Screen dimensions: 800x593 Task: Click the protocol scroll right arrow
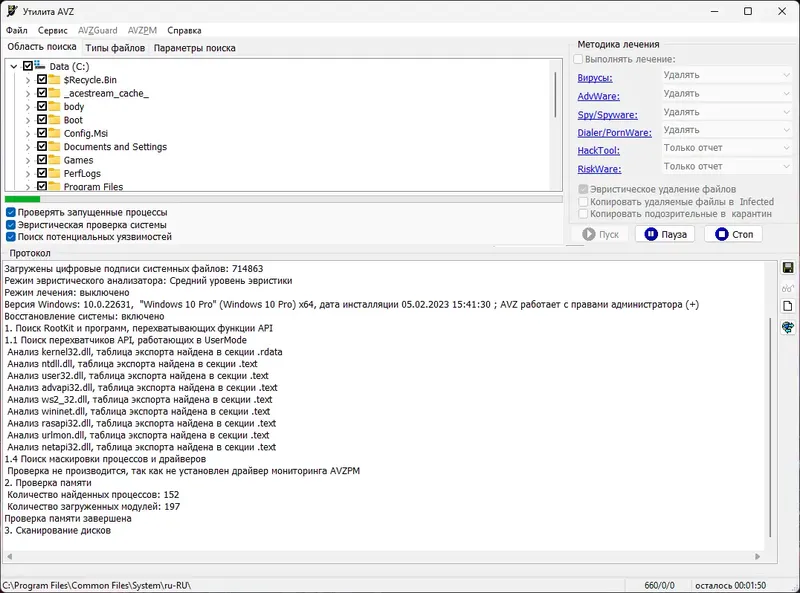click(x=757, y=556)
